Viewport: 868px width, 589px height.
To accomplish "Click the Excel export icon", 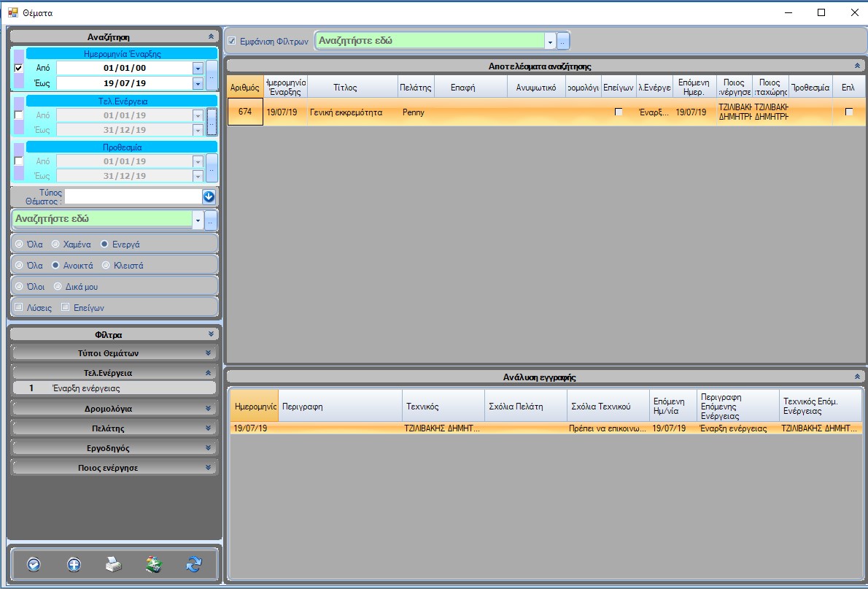I will click(154, 564).
